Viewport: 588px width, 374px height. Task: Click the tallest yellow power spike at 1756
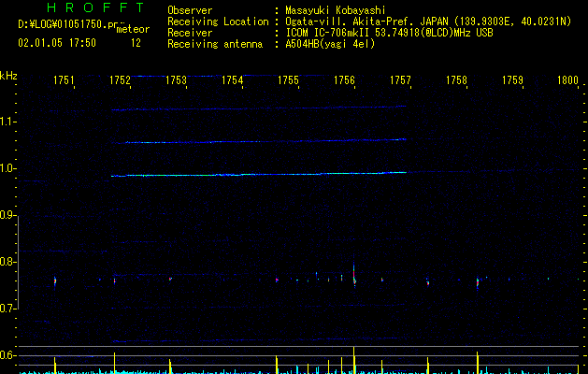coord(353,360)
